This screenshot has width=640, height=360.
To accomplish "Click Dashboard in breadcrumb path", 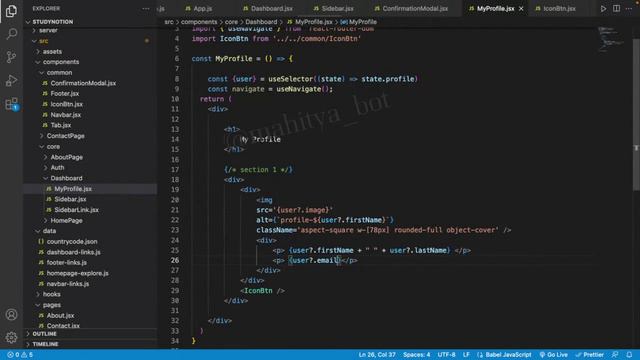I will 261,22.
